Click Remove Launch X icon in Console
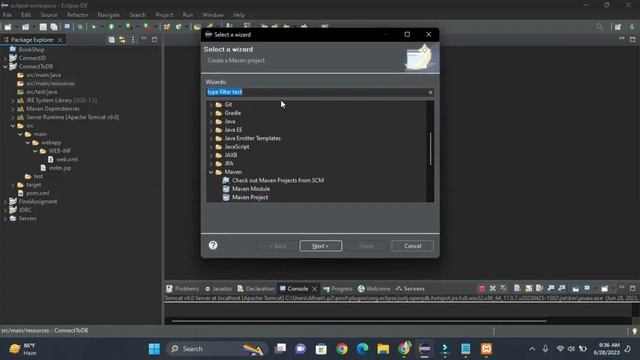 coord(493,289)
